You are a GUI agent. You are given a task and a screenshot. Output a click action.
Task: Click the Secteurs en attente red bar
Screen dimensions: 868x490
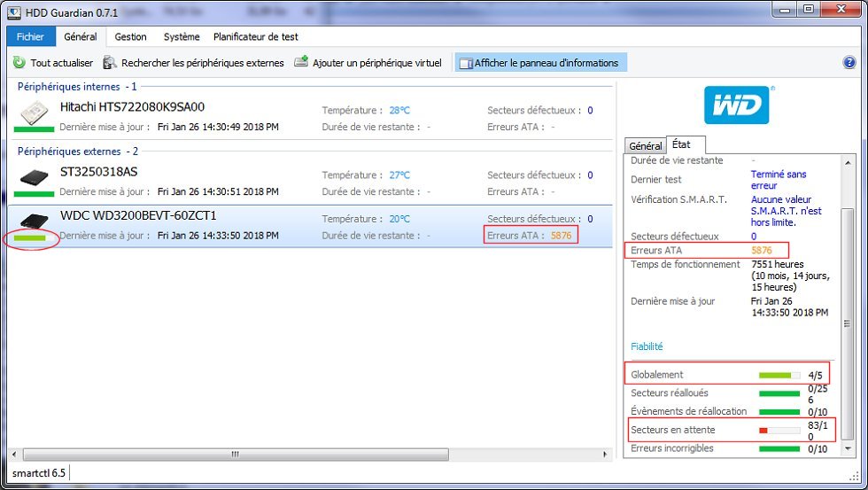coord(779,431)
